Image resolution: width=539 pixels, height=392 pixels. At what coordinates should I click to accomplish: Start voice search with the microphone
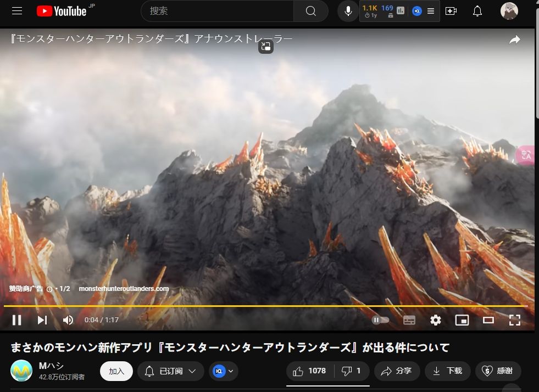(348, 11)
